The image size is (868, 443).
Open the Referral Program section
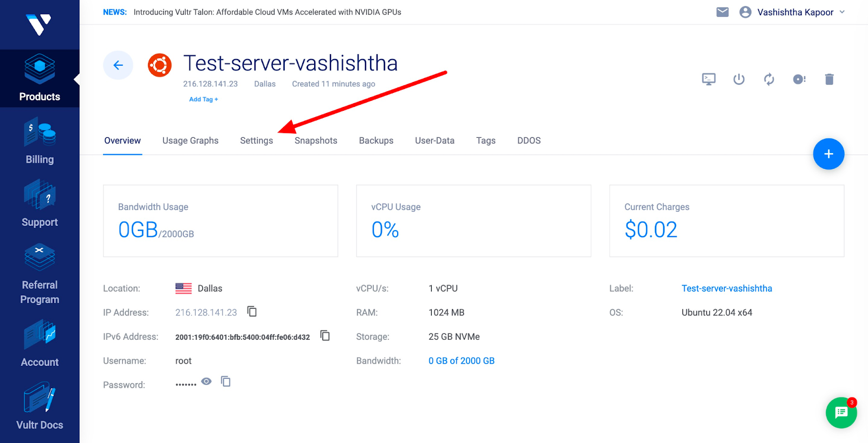pyautogui.click(x=40, y=274)
